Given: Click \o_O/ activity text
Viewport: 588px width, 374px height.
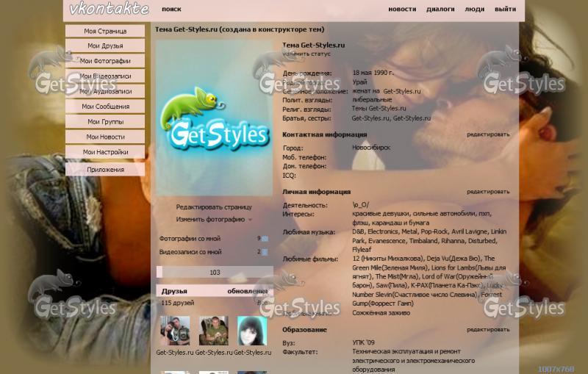Looking at the screenshot, I should click(x=360, y=205).
